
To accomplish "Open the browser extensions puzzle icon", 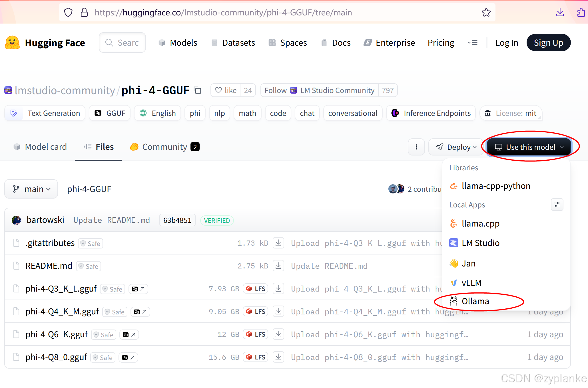I will (581, 13).
